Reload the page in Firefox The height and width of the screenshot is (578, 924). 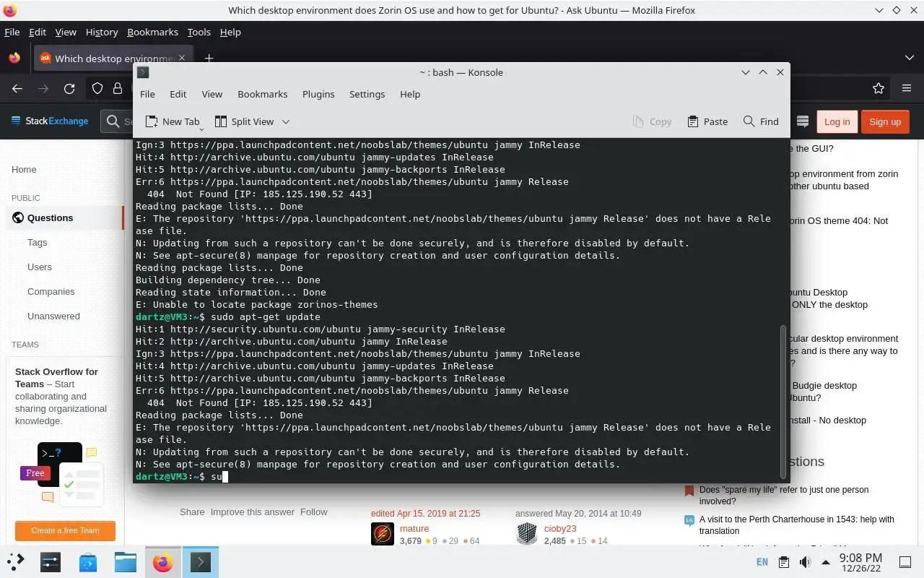[69, 88]
